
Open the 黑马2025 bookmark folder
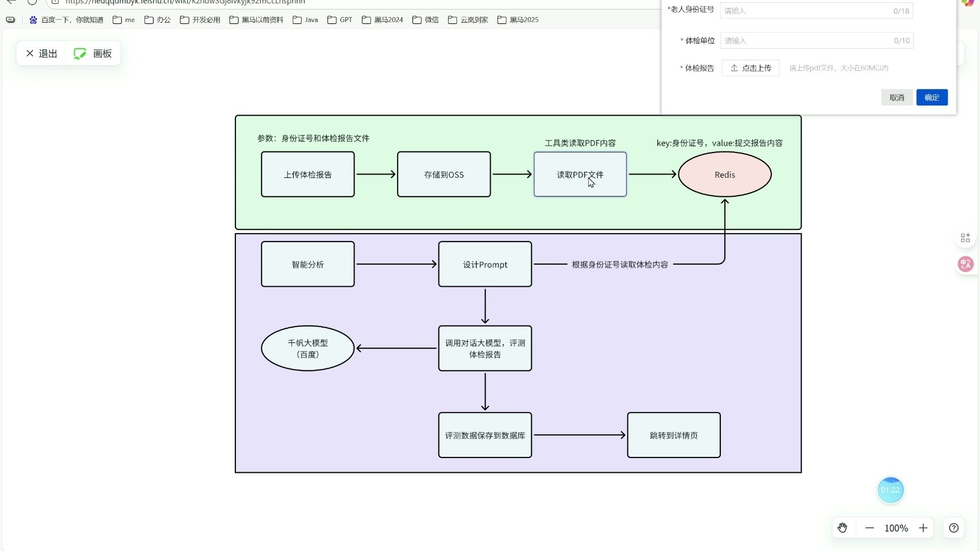[518, 20]
